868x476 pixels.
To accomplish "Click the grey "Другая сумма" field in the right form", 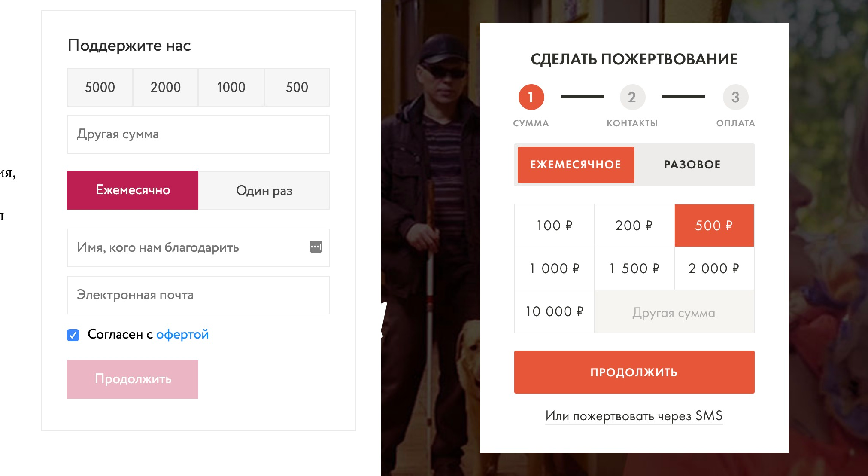I will tap(674, 312).
